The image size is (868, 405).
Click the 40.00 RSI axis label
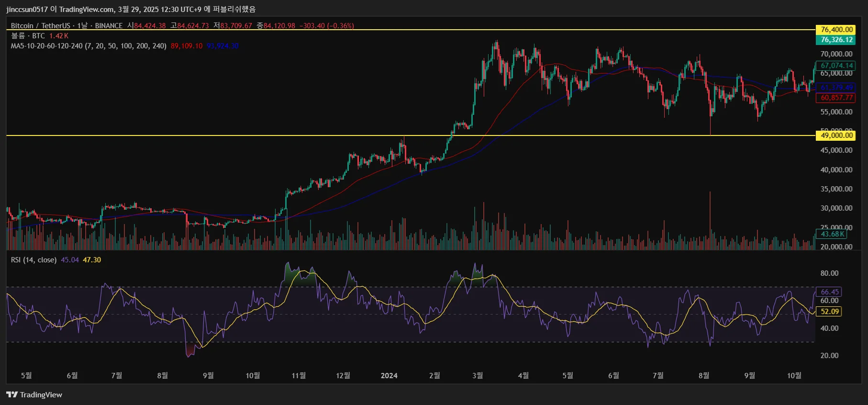(830, 328)
